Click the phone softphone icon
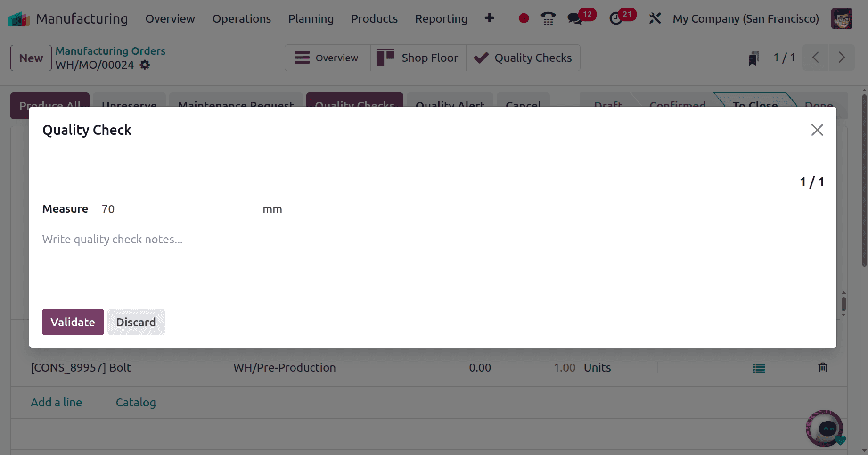Viewport: 868px width, 455px height. click(548, 18)
